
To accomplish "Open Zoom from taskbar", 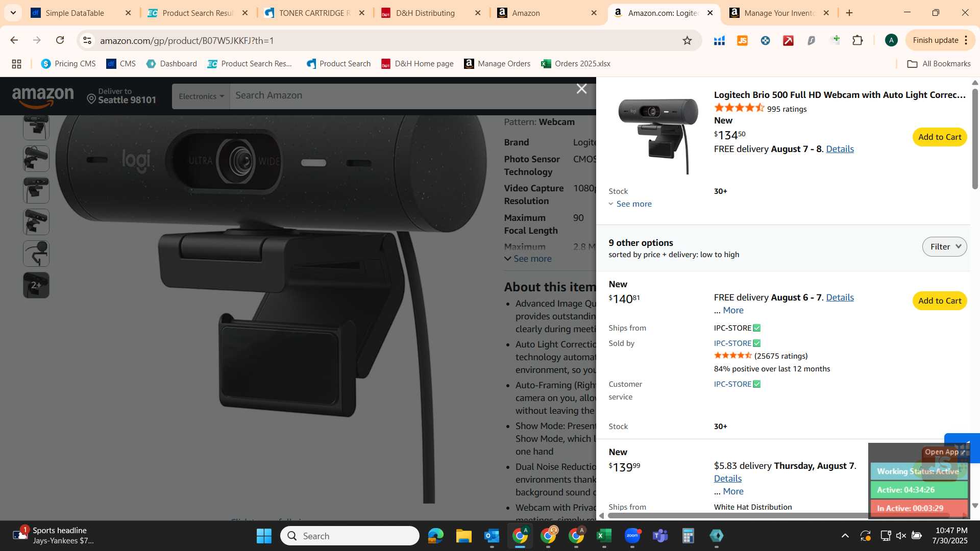I will click(x=632, y=536).
